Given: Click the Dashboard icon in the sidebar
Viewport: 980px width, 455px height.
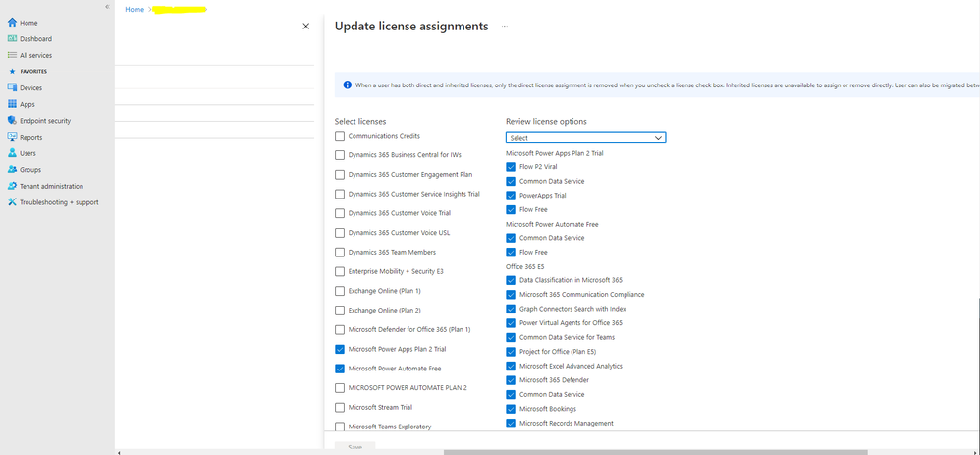Looking at the screenshot, I should 12,38.
